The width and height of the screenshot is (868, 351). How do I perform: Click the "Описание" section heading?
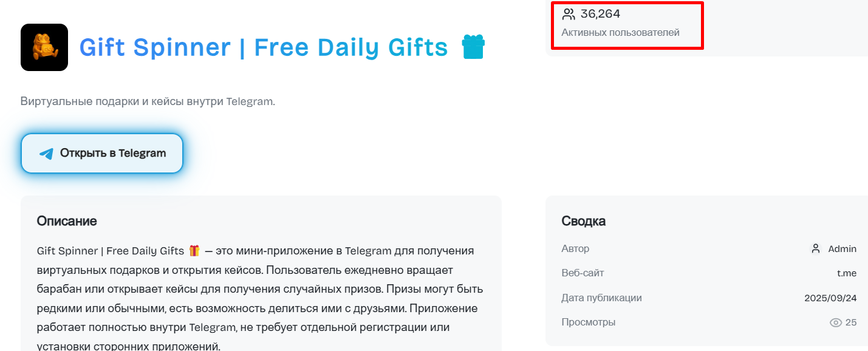(67, 221)
